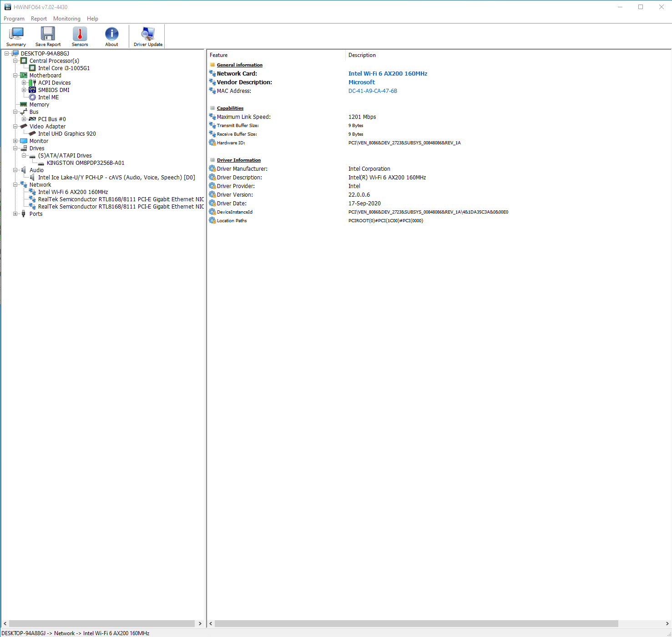Click the DeviceInstanceId row label
This screenshot has width=672, height=637.
234,212
